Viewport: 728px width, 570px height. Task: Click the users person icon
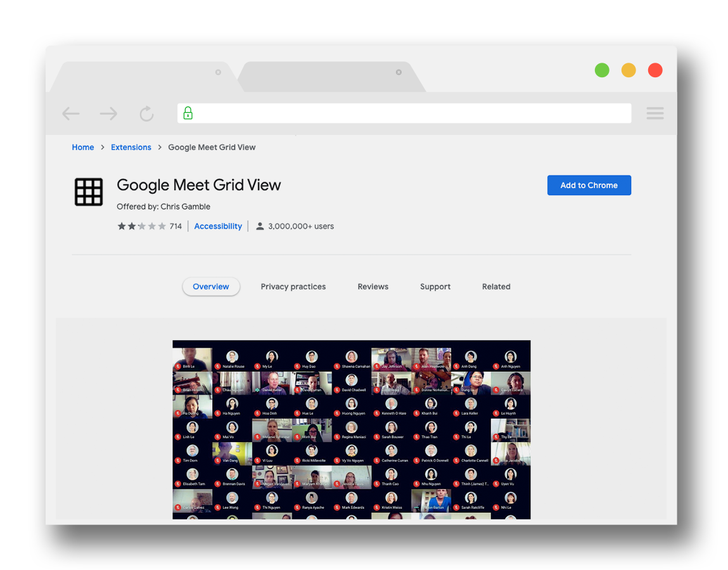tap(260, 226)
